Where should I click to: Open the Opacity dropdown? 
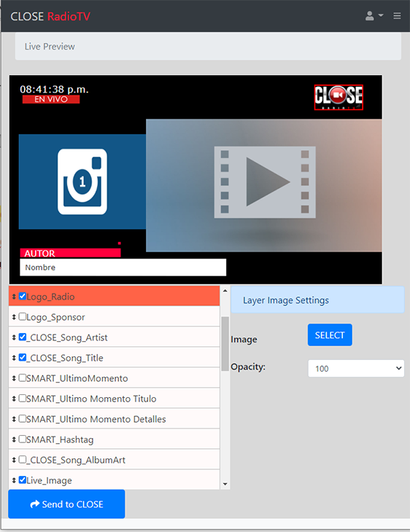pyautogui.click(x=356, y=369)
